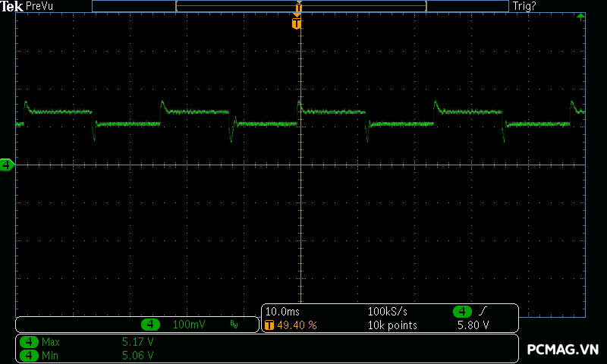This screenshot has height=364, width=607.
Task: Click the waveform record overview bar at top
Action: coord(300,6)
